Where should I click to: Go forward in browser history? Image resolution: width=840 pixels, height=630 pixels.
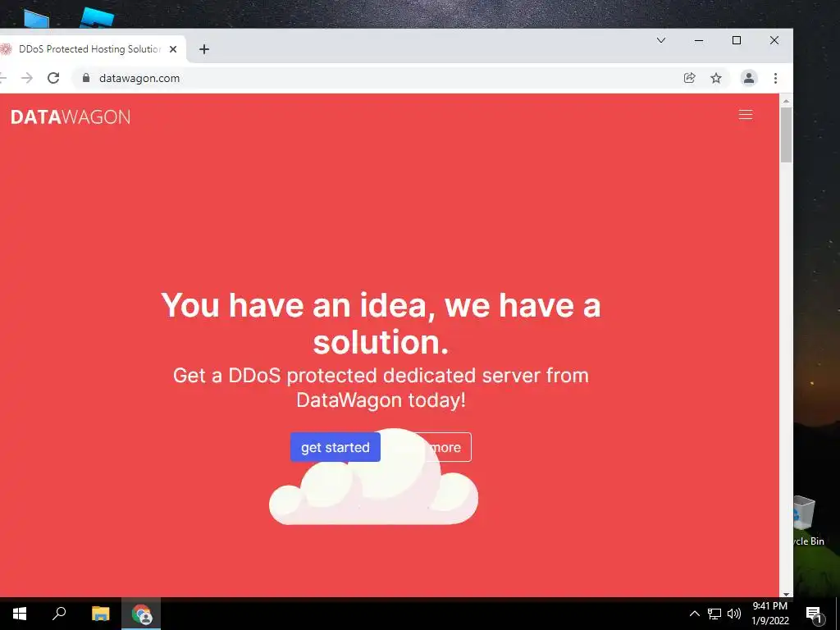coord(27,78)
